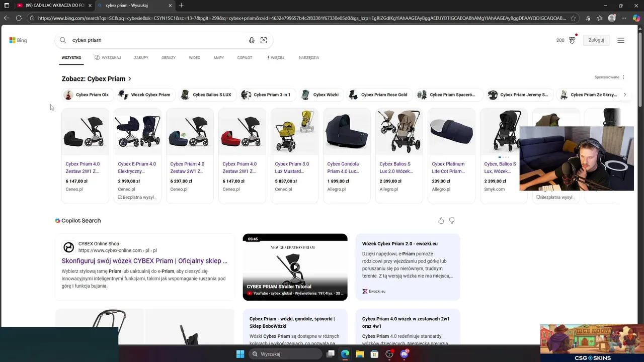Viewport: 644px width, 362px height.
Task: Open File Explorer from the taskbar
Action: (x=360, y=354)
